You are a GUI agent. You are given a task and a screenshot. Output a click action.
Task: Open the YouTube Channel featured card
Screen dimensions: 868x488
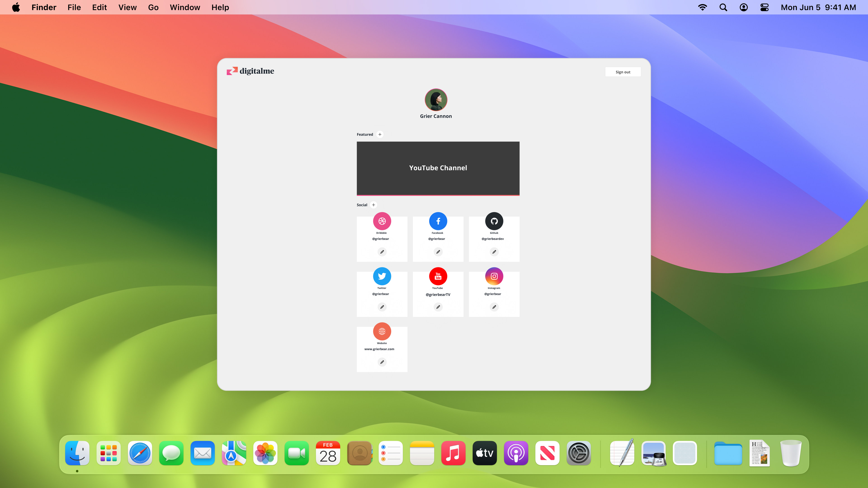[x=438, y=168]
